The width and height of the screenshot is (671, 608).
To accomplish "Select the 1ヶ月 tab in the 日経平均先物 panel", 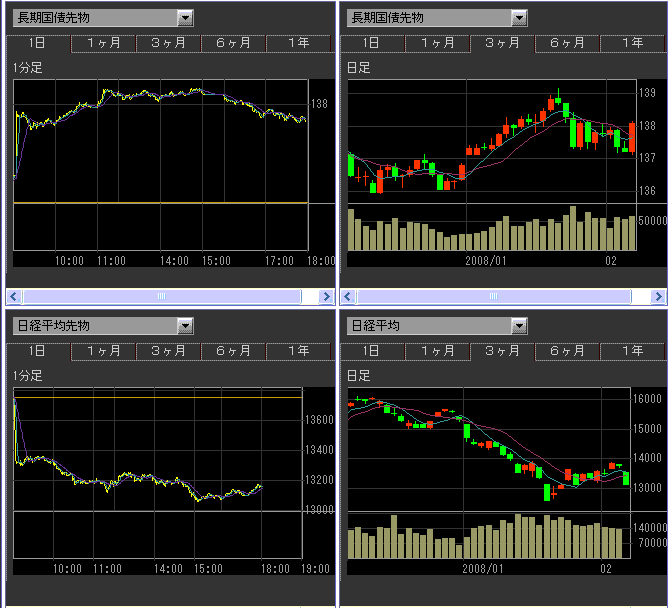I will [103, 351].
